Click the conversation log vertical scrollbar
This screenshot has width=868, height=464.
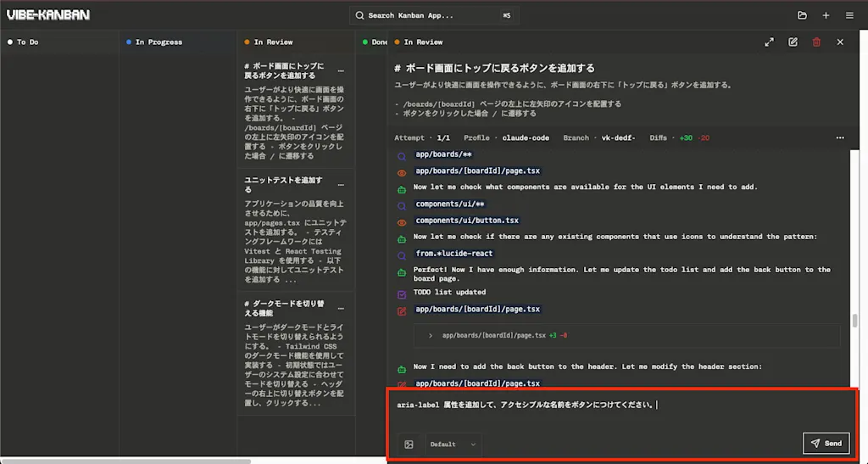click(854, 320)
